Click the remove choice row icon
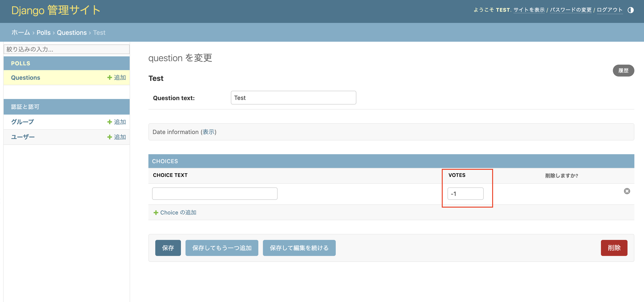This screenshot has width=644, height=302. [627, 191]
